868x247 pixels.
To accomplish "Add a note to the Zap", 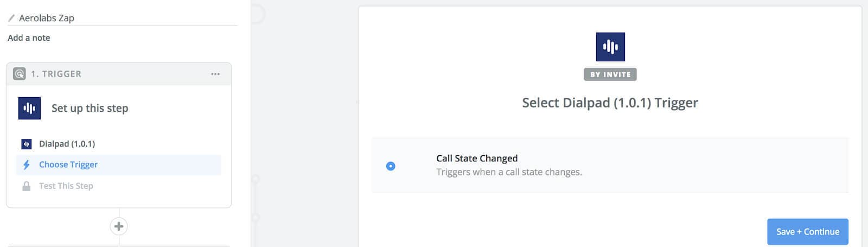I will point(29,37).
